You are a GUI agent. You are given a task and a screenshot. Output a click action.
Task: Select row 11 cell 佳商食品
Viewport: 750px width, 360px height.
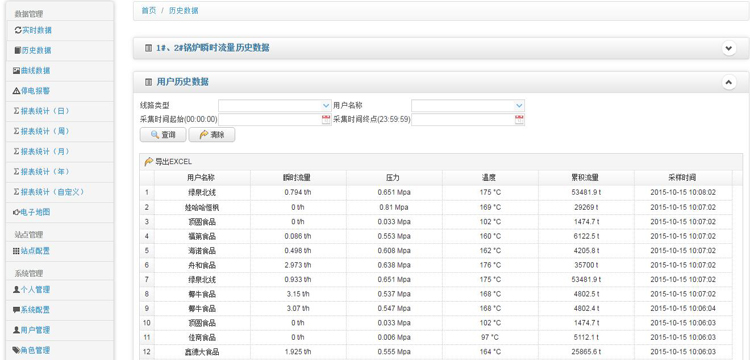click(x=202, y=337)
